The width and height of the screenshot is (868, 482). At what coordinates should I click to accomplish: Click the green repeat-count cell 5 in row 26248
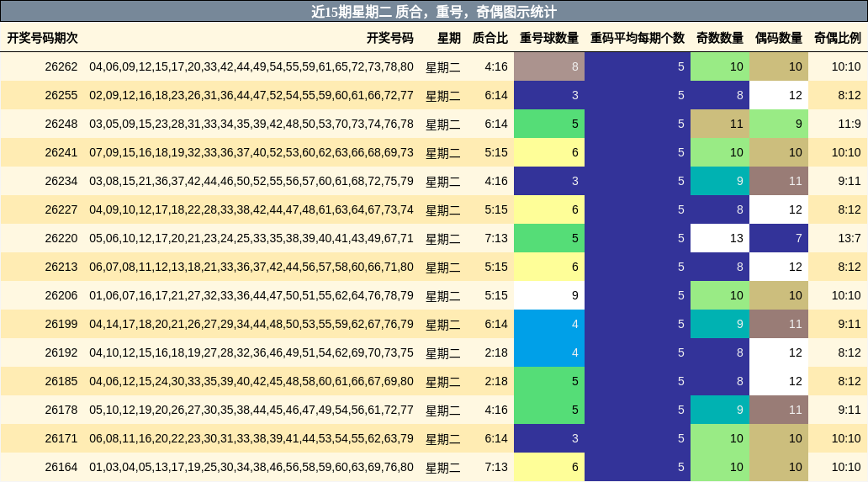[x=549, y=124]
